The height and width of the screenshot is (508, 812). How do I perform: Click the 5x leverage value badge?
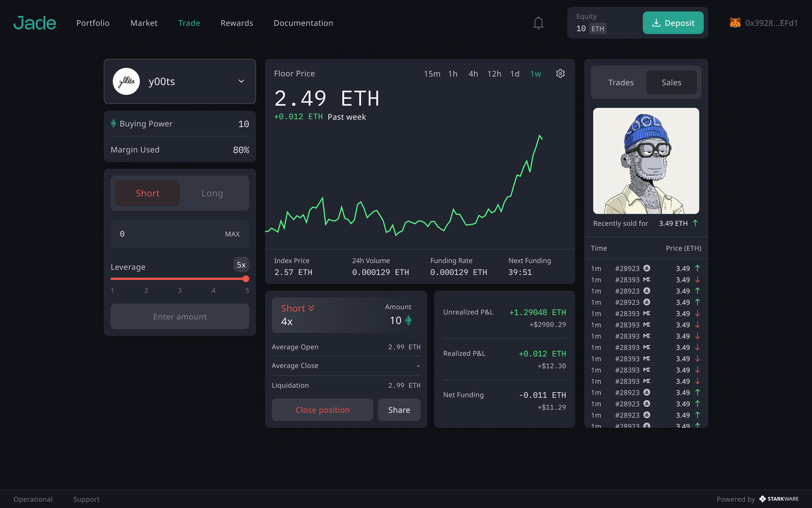click(x=241, y=264)
